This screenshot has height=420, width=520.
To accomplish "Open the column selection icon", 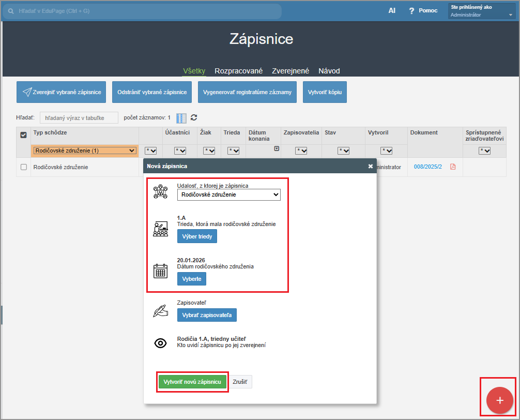I will pos(181,118).
